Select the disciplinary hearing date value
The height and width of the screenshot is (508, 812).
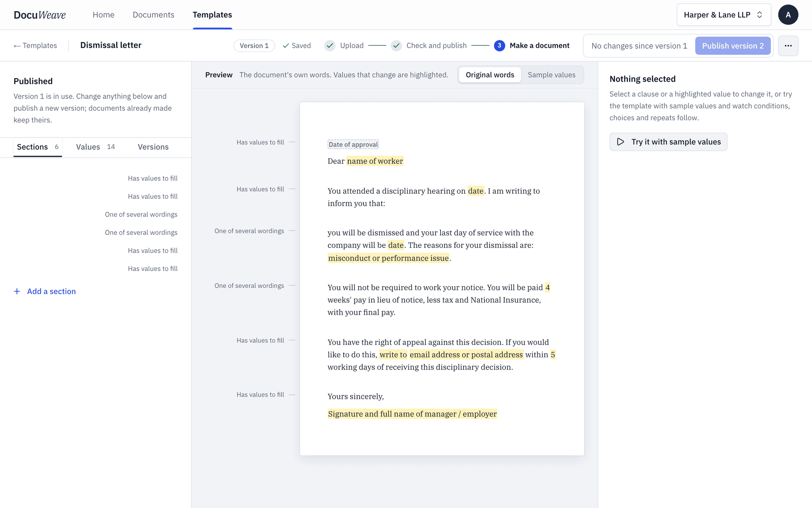[x=476, y=191]
